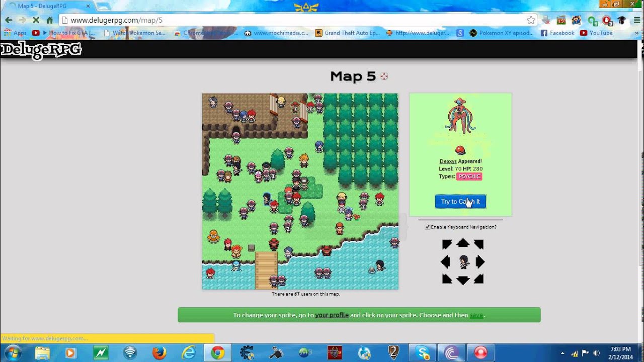Viewport: 644px width, 362px height.
Task: Click the green 'save' link
Action: coord(476,315)
